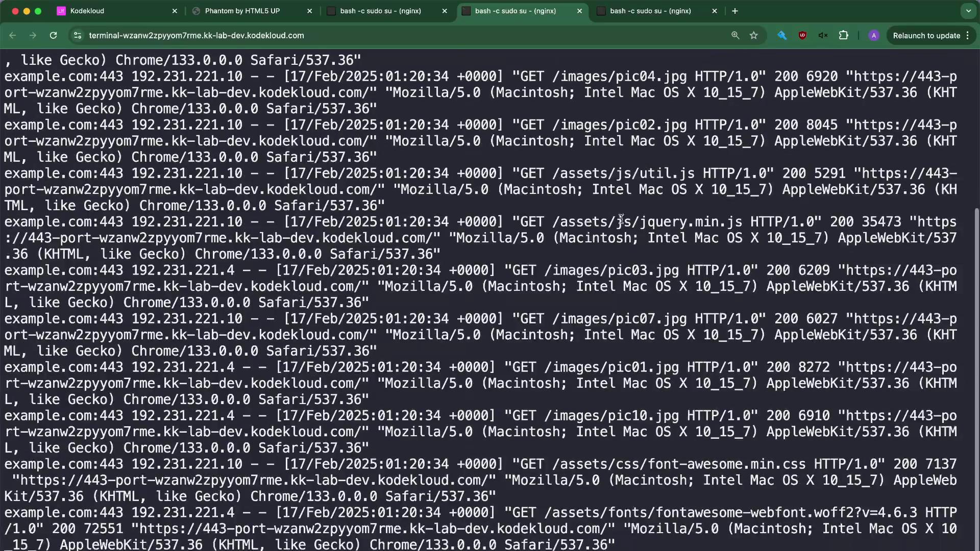Open the site information icon in address bar
This screenshot has height=551, width=980.
click(x=78, y=35)
